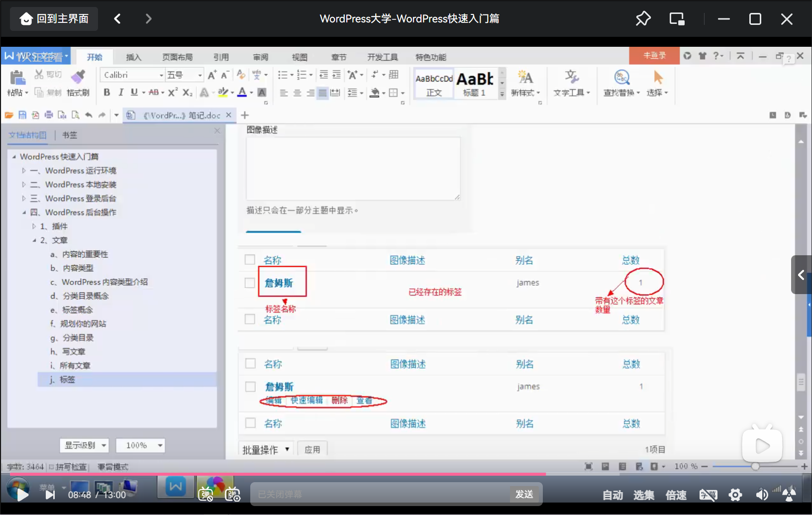This screenshot has height=515, width=812.
Task: Click the 回到主界面 button
Action: coord(54,19)
